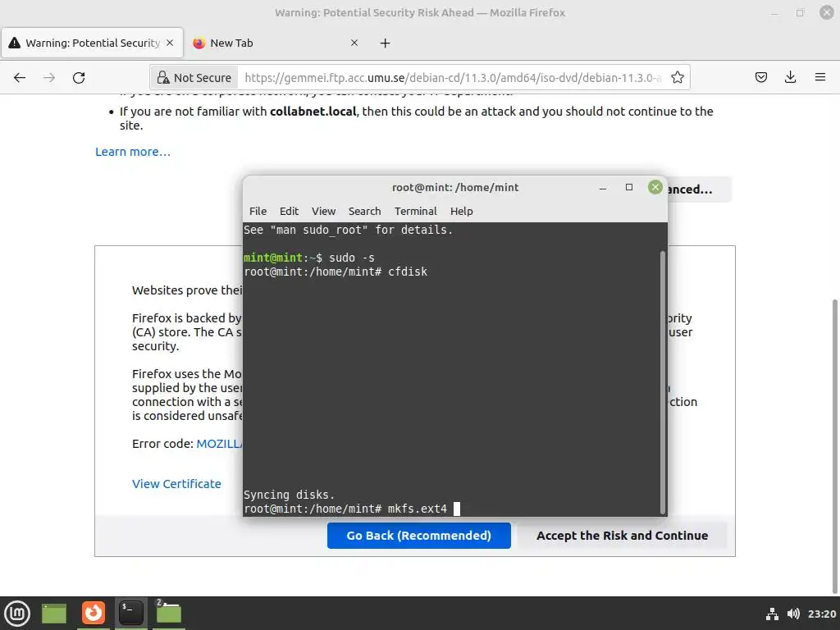Open the terminal File menu
The width and height of the screenshot is (840, 630).
[258, 211]
